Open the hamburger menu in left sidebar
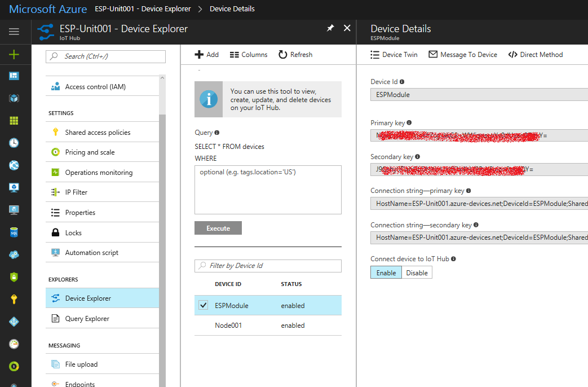The height and width of the screenshot is (387, 588). 14,32
